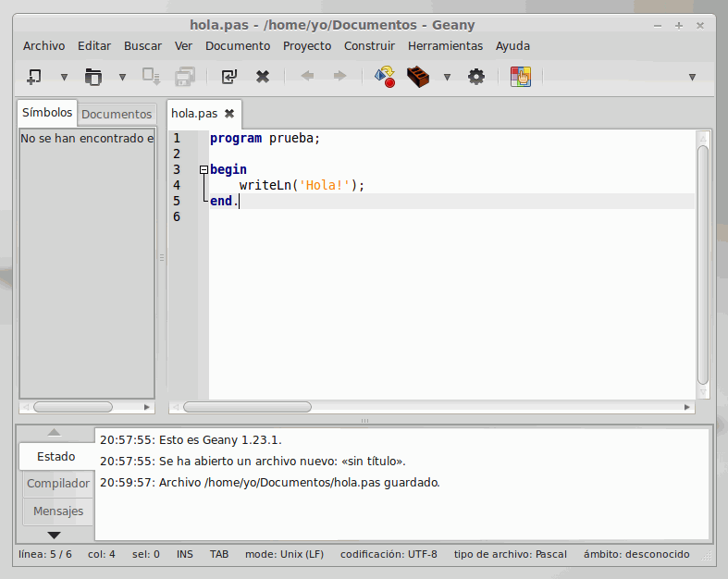Expand the toolbar overflow arrow
This screenshot has height=579, width=728.
click(692, 77)
